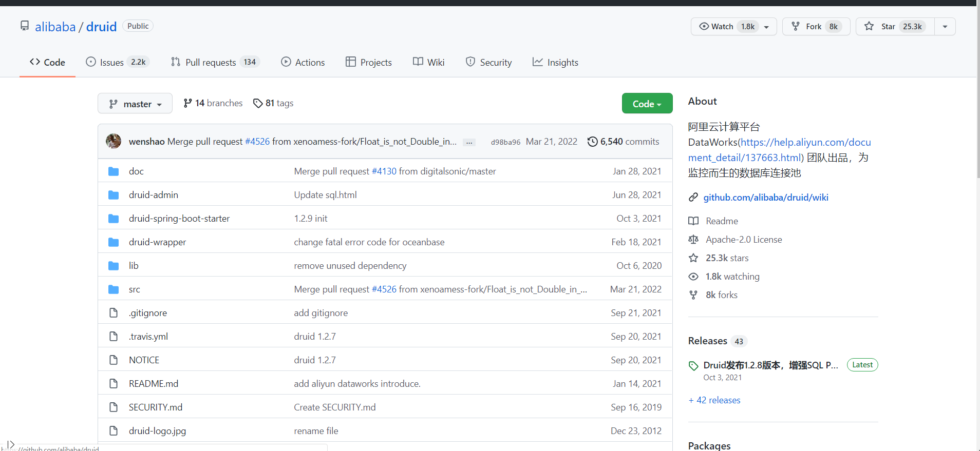This screenshot has height=451, width=980.
Task: Open the Releases heading link
Action: [x=708, y=341]
